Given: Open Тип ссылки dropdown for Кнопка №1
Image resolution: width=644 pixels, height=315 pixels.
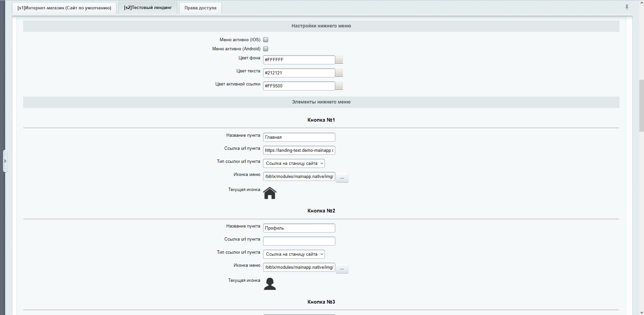Looking at the screenshot, I should pyautogui.click(x=294, y=164).
